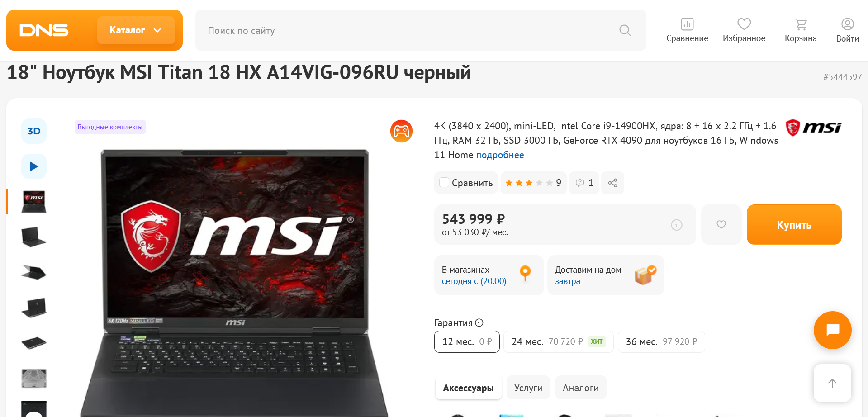This screenshot has width=868, height=417.
Task: Open the Корзина shopping cart
Action: [801, 30]
